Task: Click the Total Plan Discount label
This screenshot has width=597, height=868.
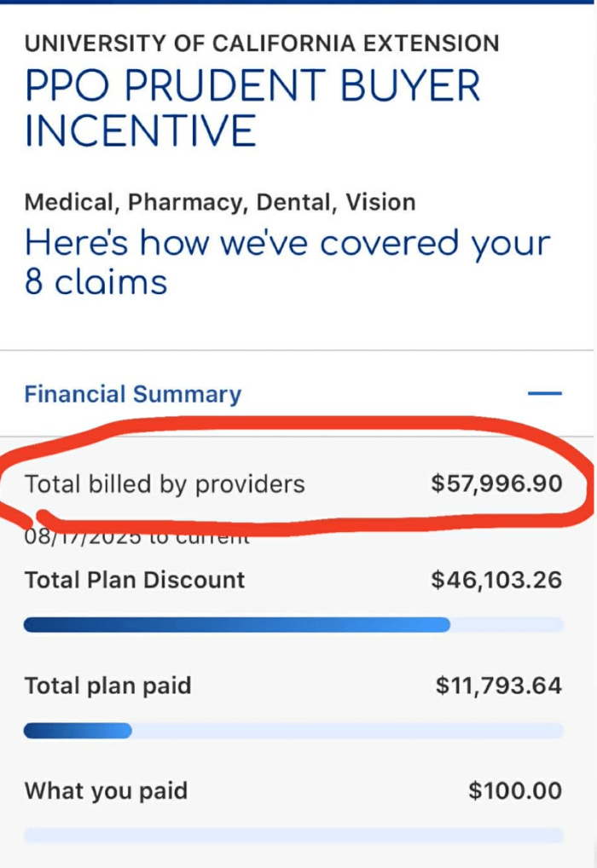Action: point(135,580)
